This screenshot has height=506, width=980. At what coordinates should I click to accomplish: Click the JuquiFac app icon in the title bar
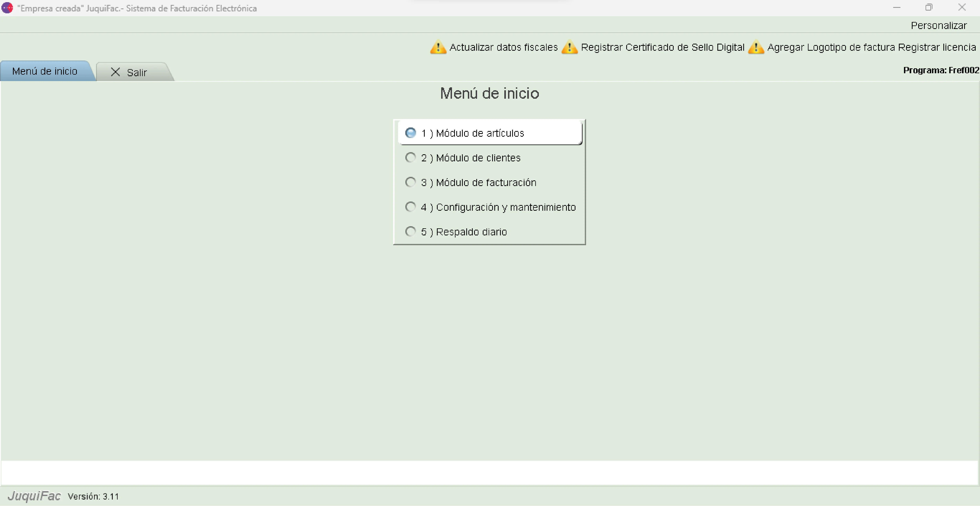click(7, 8)
